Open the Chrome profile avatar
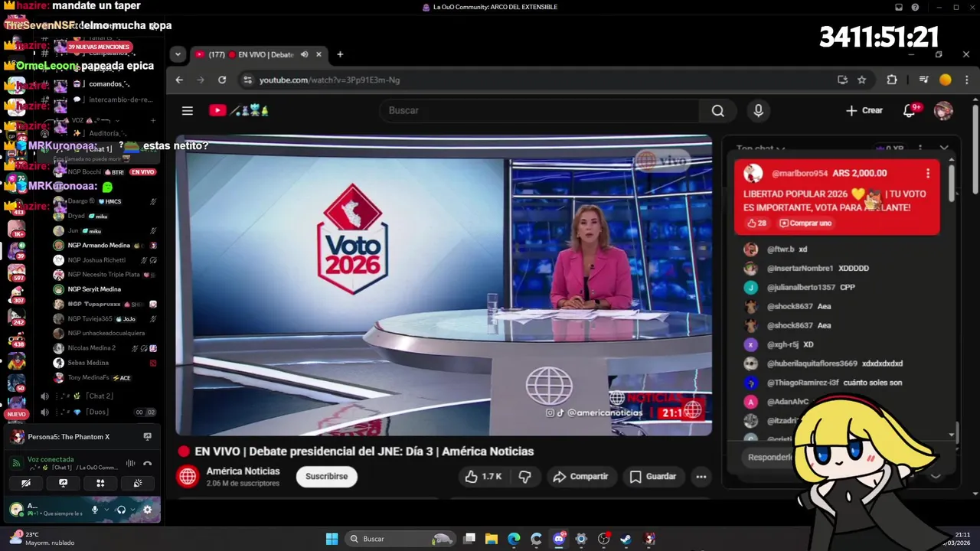 (946, 80)
